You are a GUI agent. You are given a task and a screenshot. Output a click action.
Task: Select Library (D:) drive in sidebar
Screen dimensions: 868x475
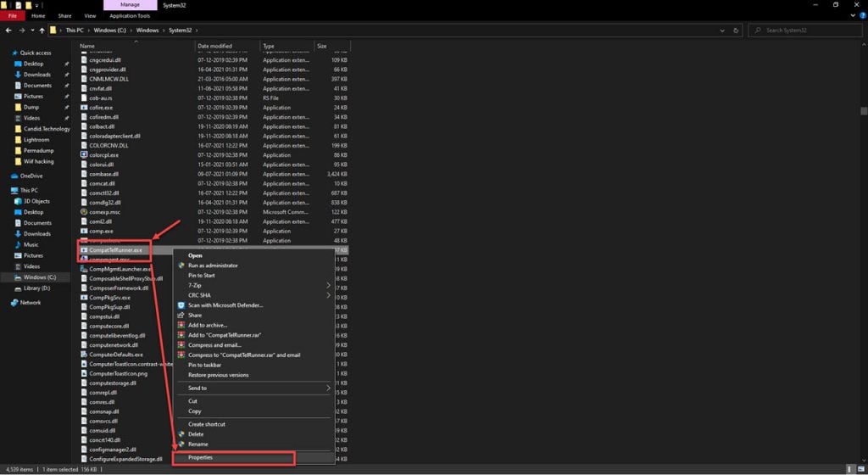pyautogui.click(x=36, y=288)
